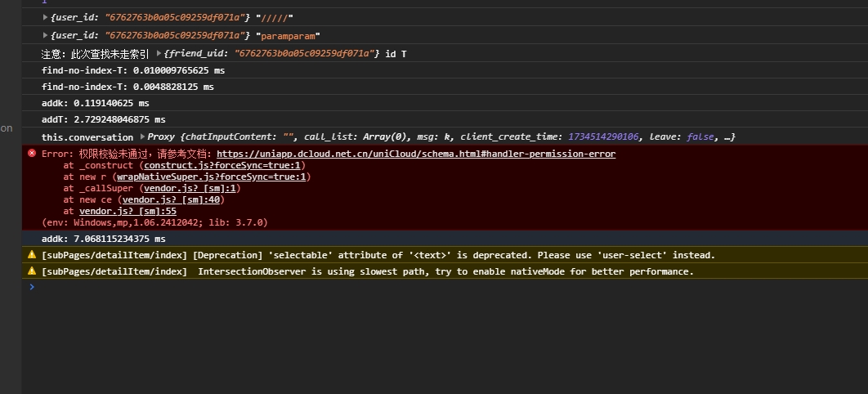Open the vendor.js? [sm]:1 stack link
Screen dimensions: 868x394
177,188
